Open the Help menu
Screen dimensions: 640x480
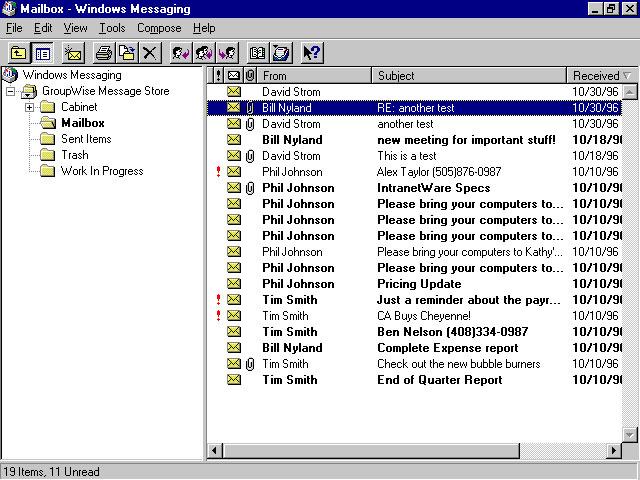coord(204,28)
